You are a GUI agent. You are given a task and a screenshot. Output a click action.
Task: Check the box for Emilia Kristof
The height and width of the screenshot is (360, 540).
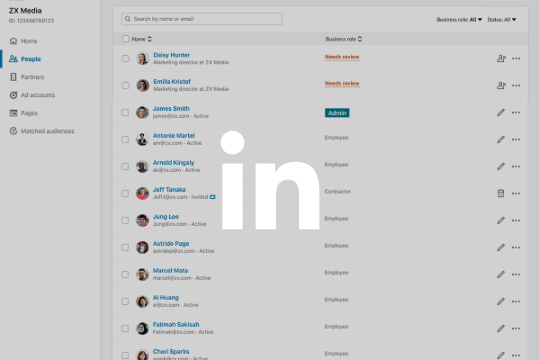pyautogui.click(x=126, y=85)
